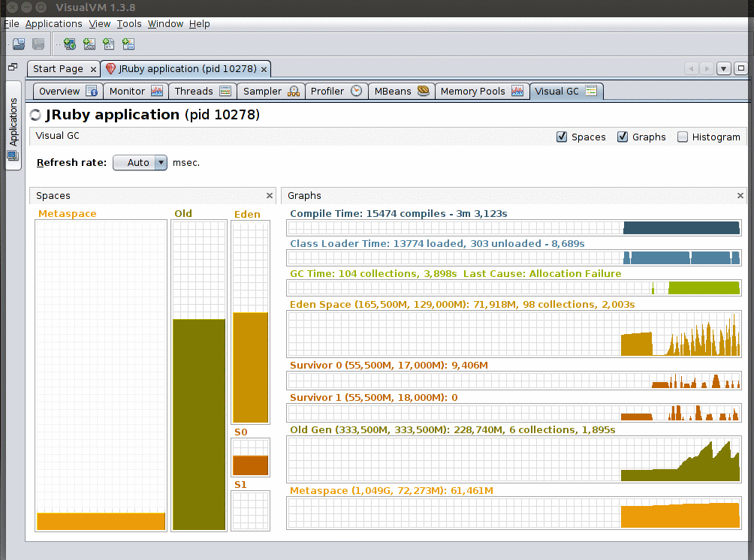Close the JRuby application tab

click(x=264, y=69)
